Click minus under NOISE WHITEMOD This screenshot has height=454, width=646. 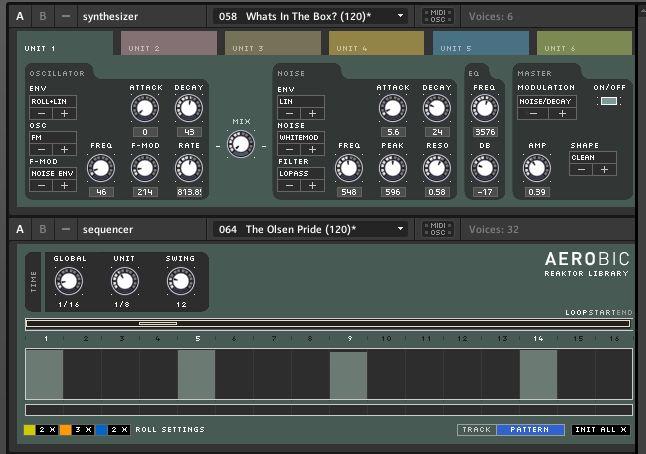[x=289, y=150]
